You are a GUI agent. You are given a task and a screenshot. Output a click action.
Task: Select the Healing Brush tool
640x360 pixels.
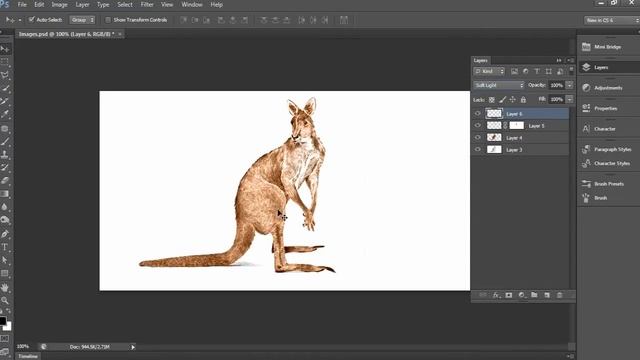click(x=5, y=129)
